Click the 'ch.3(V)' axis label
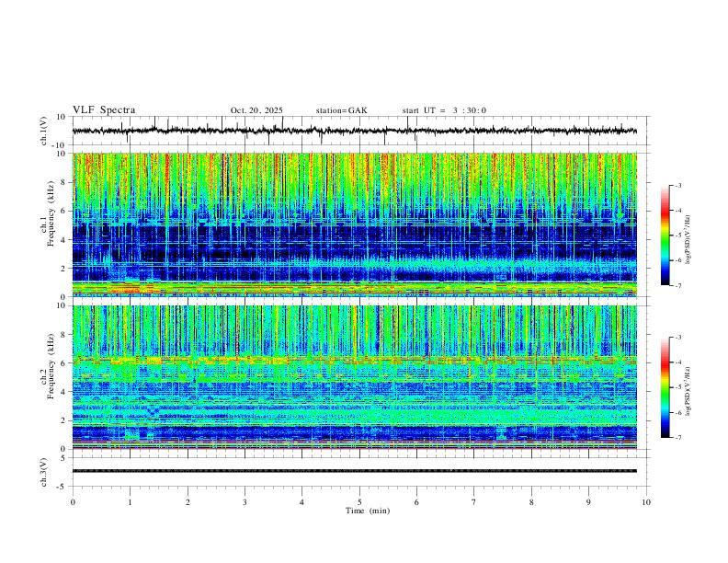The width and height of the screenshot is (728, 563). click(44, 472)
